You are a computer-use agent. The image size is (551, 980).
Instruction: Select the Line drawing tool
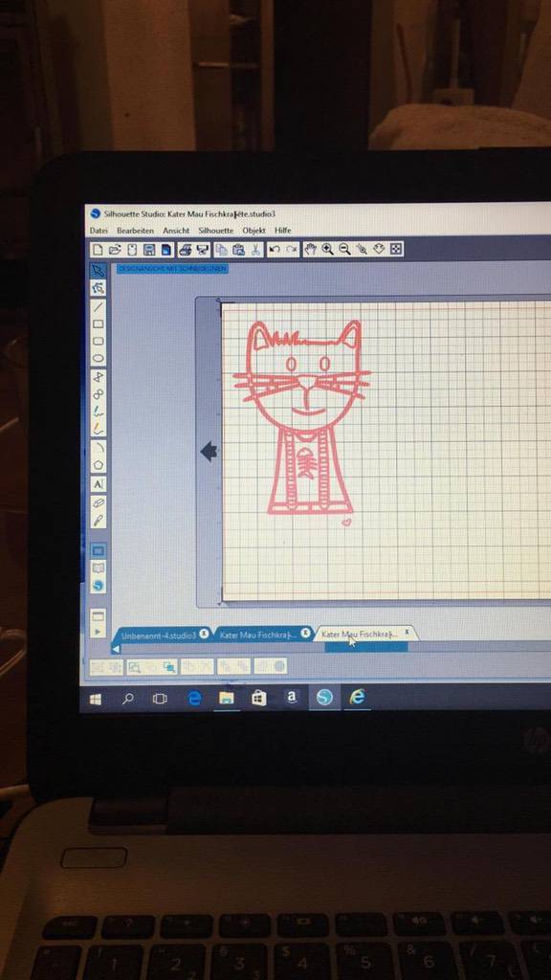[x=99, y=306]
